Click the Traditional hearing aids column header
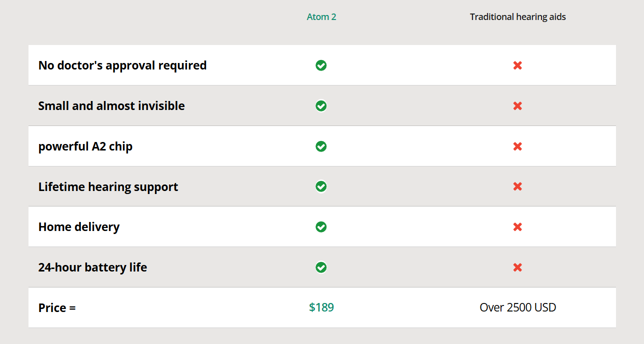 click(x=517, y=17)
